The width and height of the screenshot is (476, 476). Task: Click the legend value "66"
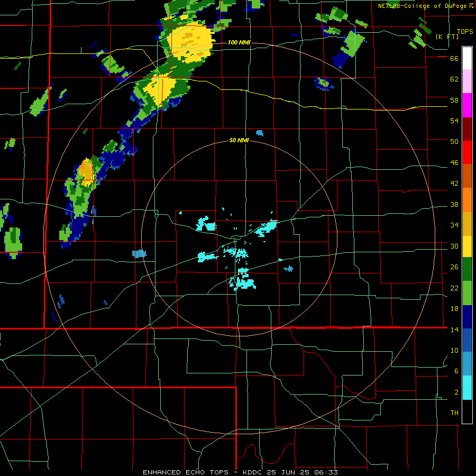454,59
